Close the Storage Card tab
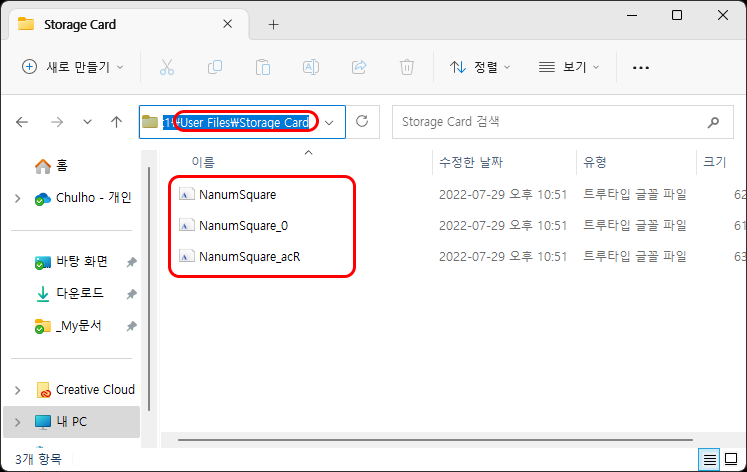The image size is (747, 472). coord(228,24)
